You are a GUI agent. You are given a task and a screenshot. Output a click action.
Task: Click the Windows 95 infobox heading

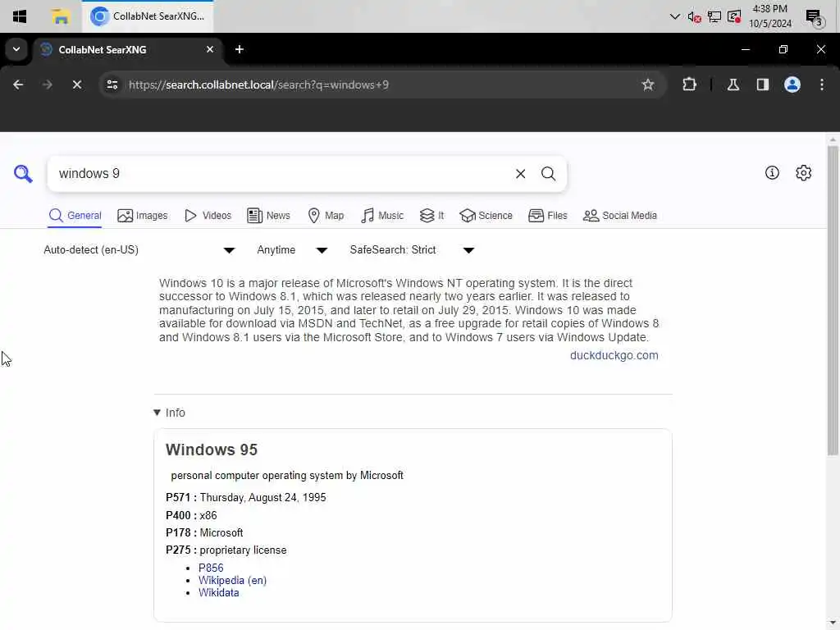click(212, 450)
